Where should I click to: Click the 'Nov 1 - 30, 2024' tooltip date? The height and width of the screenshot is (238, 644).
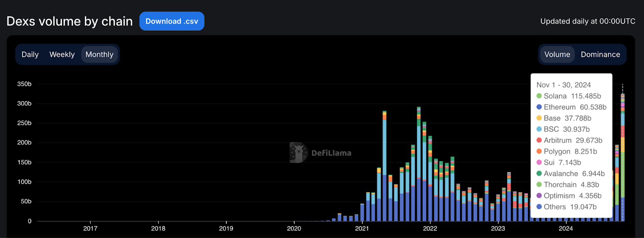563,85
